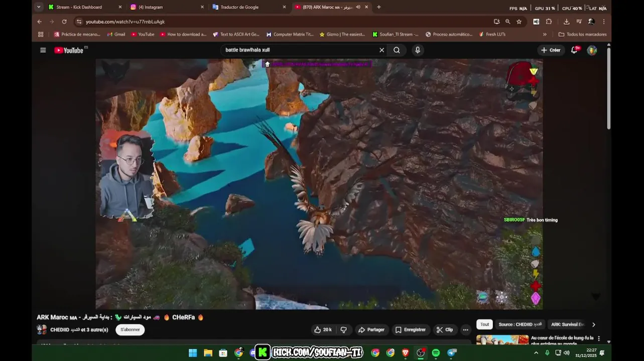Open new browser tab with plus

(x=379, y=7)
